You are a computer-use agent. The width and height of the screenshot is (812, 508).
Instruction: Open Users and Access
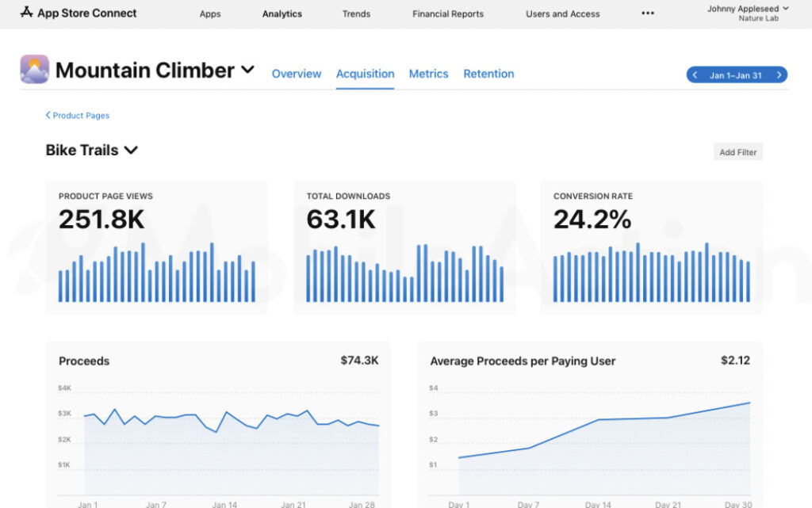pos(563,14)
